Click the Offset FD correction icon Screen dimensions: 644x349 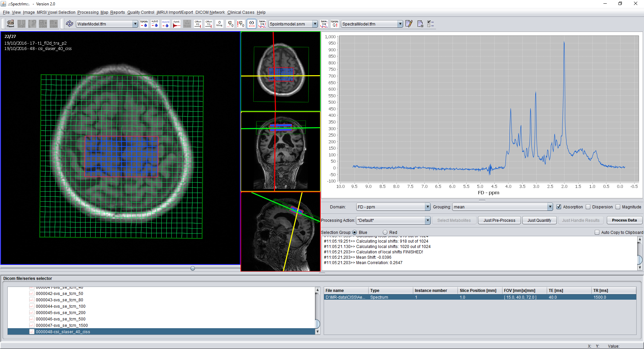(198, 24)
